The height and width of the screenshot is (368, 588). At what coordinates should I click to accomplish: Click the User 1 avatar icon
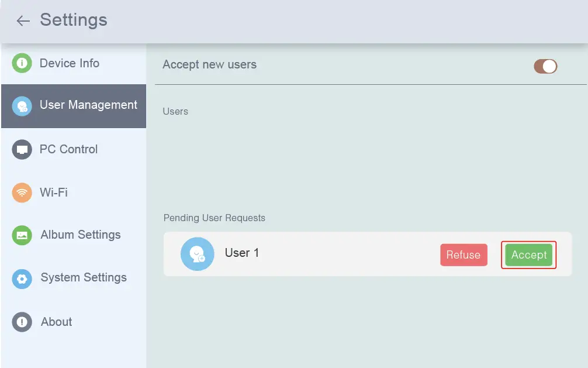(197, 254)
